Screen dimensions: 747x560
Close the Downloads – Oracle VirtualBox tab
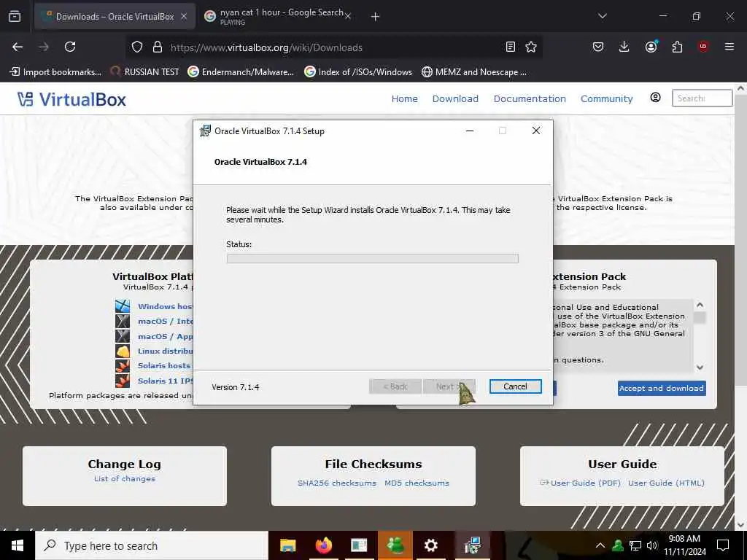point(184,17)
